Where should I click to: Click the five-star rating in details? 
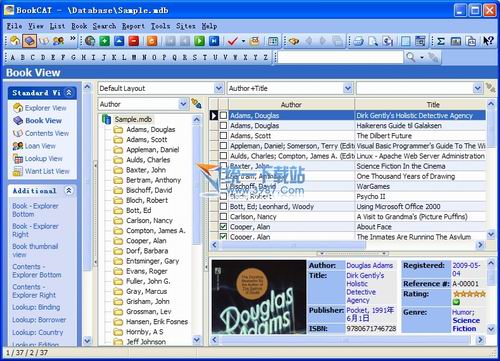(469, 294)
